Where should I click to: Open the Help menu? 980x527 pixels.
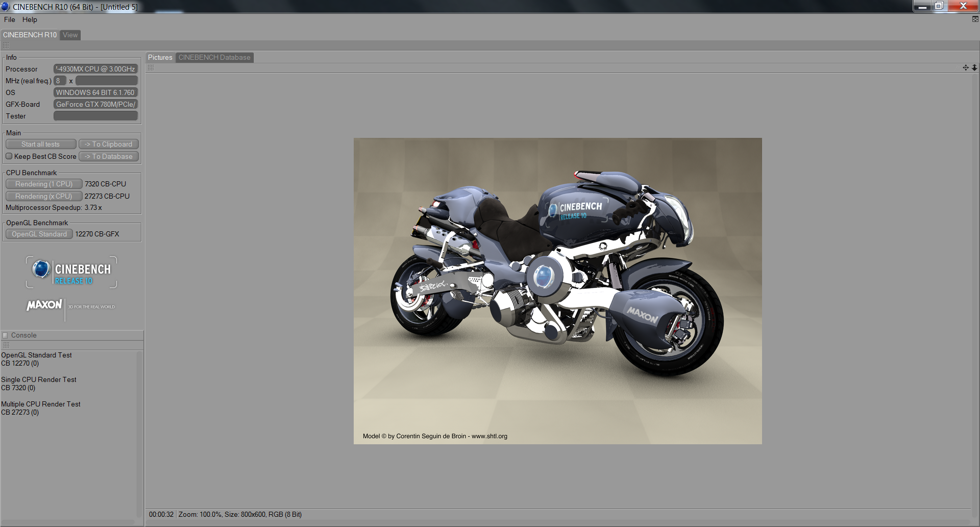[30, 19]
